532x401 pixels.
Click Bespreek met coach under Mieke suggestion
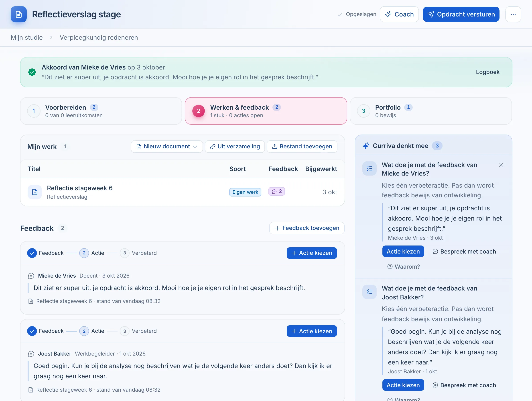(x=464, y=252)
